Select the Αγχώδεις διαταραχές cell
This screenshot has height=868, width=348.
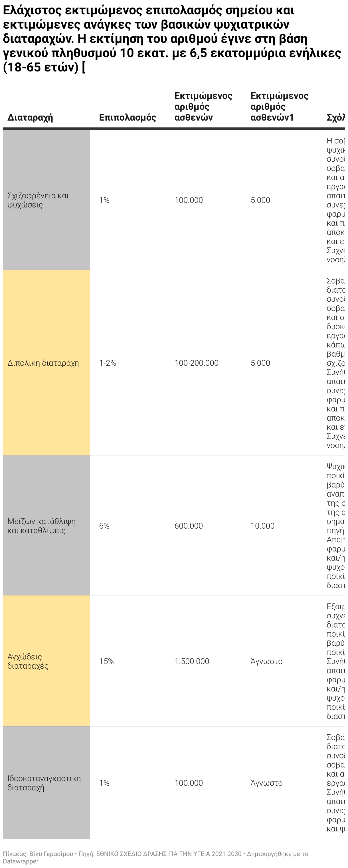pos(46,661)
